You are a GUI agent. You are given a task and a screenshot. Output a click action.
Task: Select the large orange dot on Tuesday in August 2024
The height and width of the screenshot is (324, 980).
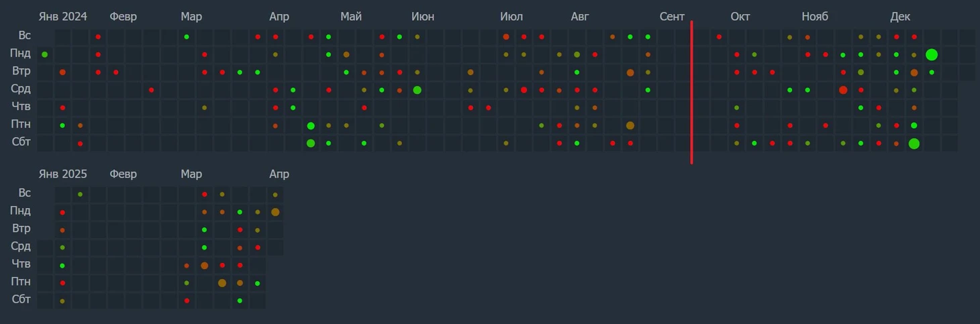point(630,72)
